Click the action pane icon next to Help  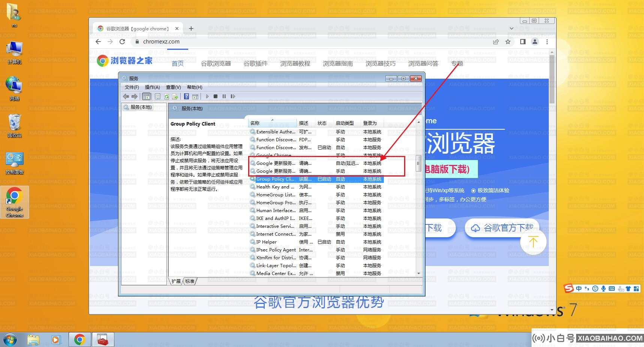tap(195, 96)
